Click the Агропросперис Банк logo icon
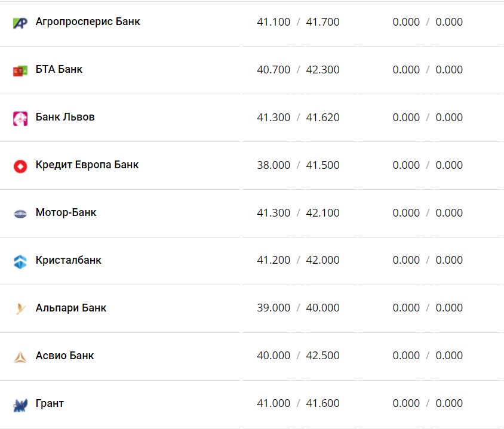 [20, 23]
